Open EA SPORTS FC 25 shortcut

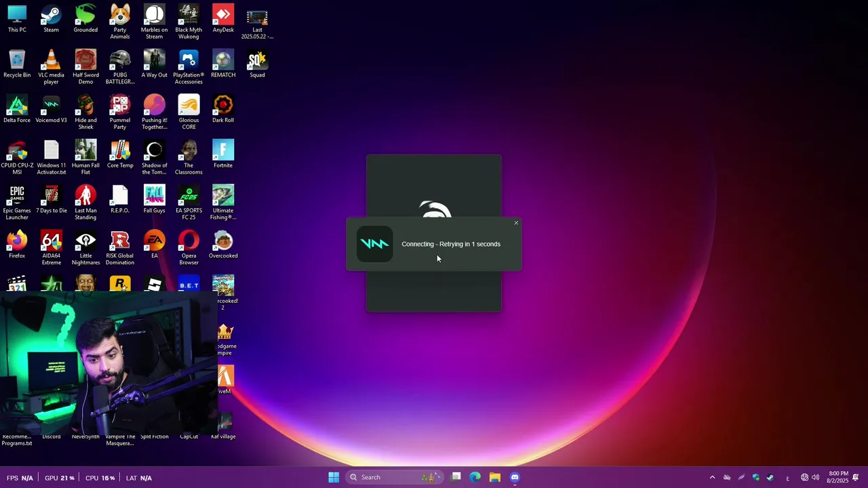[189, 203]
